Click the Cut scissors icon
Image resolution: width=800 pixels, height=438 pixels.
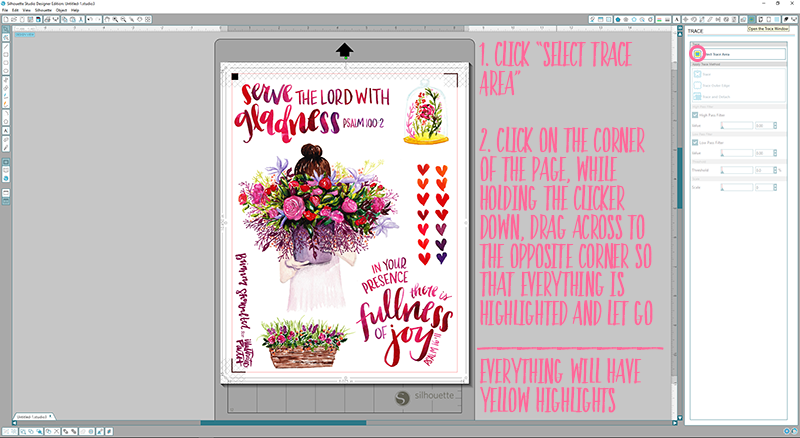81,19
